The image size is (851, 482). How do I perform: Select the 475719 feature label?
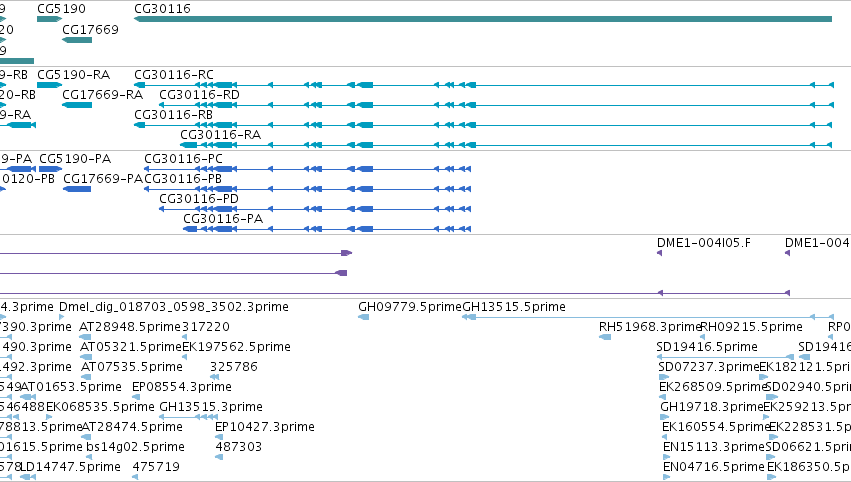pos(156,467)
